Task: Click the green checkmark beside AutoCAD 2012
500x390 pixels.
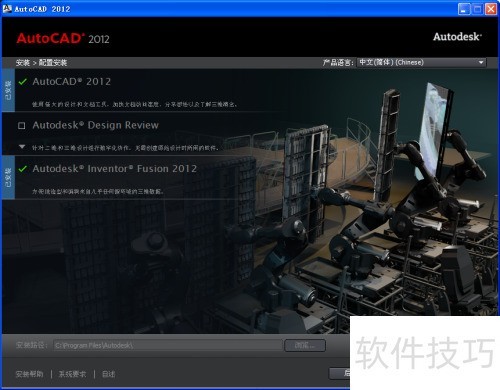Action: tap(23, 82)
